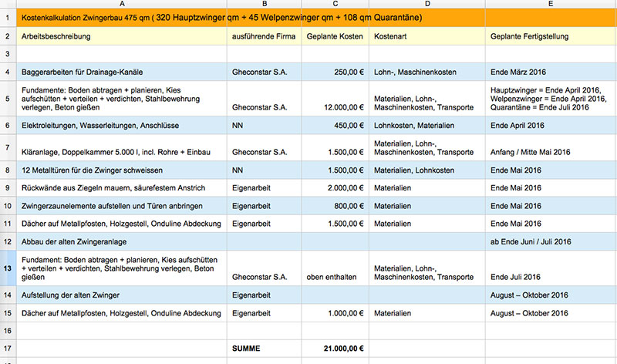This screenshot has height=364, width=617.
Task: Click the 'Geplante Fertigstellung' header cell
Action: coord(551,36)
